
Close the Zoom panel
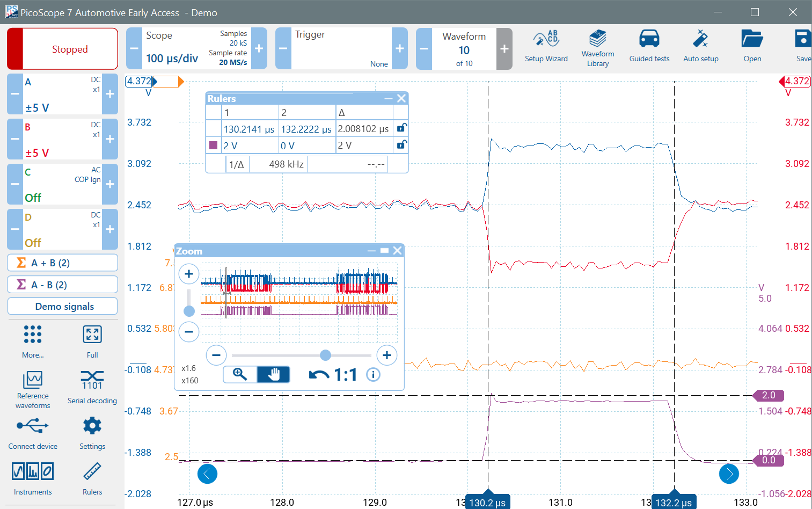click(x=397, y=251)
